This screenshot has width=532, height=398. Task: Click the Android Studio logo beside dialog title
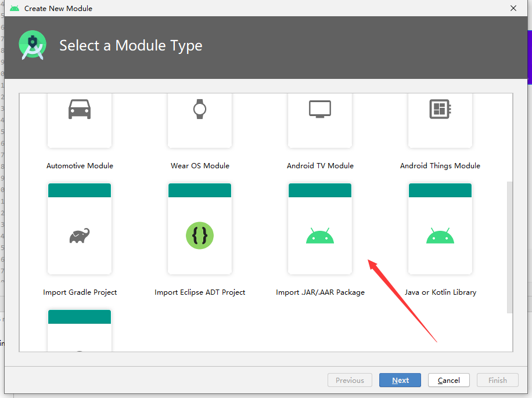32,45
